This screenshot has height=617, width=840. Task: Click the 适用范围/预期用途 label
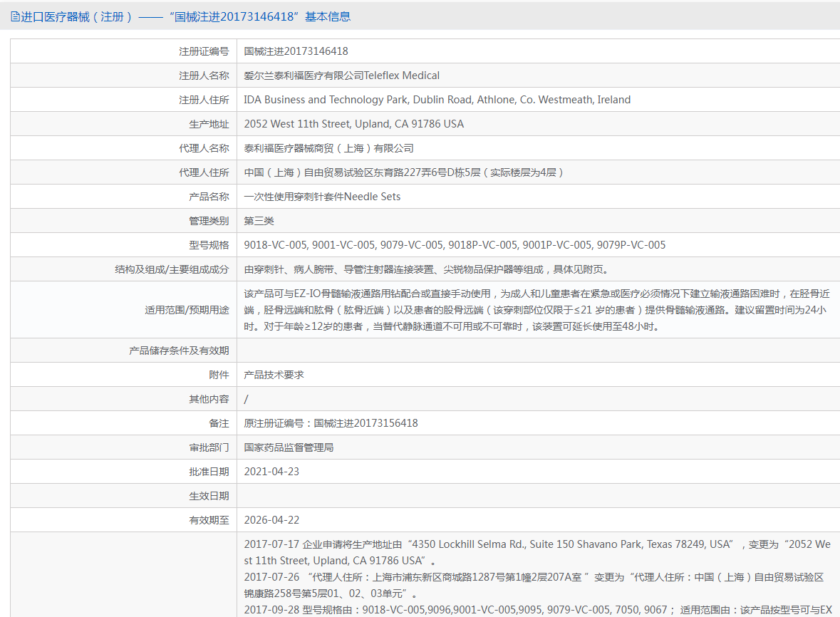(187, 310)
